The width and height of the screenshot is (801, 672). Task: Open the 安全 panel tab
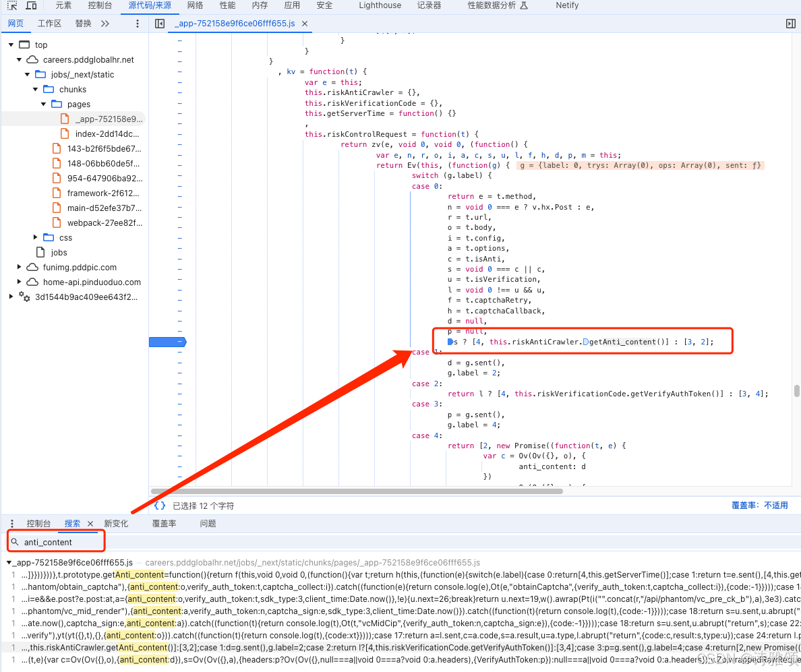324,5
